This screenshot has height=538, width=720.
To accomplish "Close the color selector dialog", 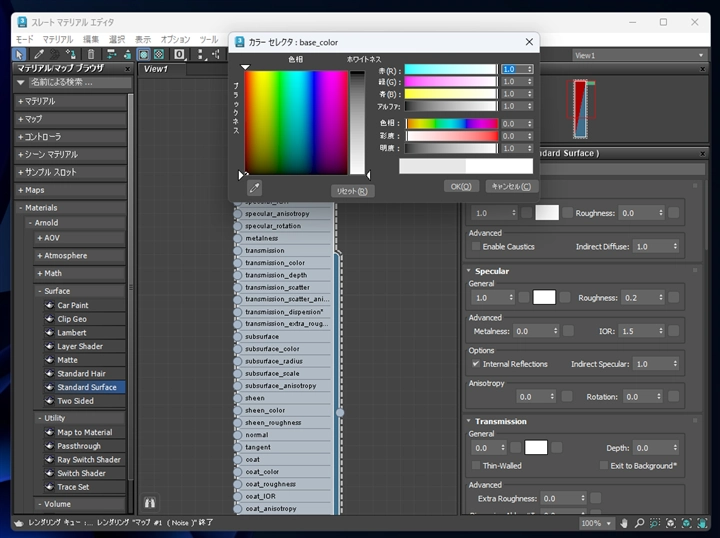I will point(529,42).
